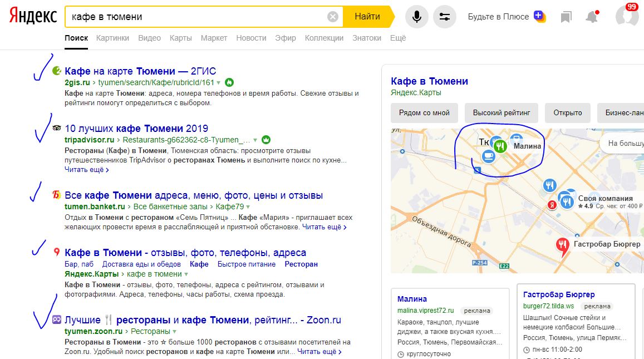Apply the Высокий рейтинг filter
The image size is (644, 359).
[502, 112]
